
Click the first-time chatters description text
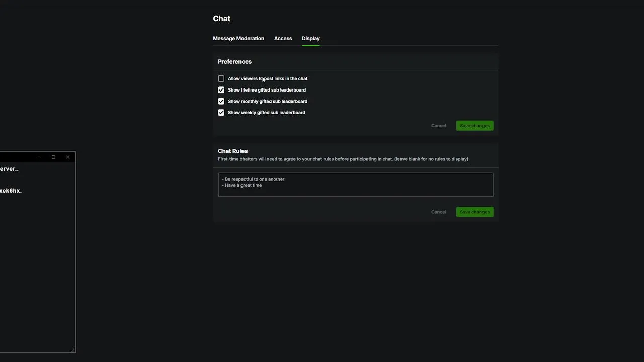click(x=343, y=159)
